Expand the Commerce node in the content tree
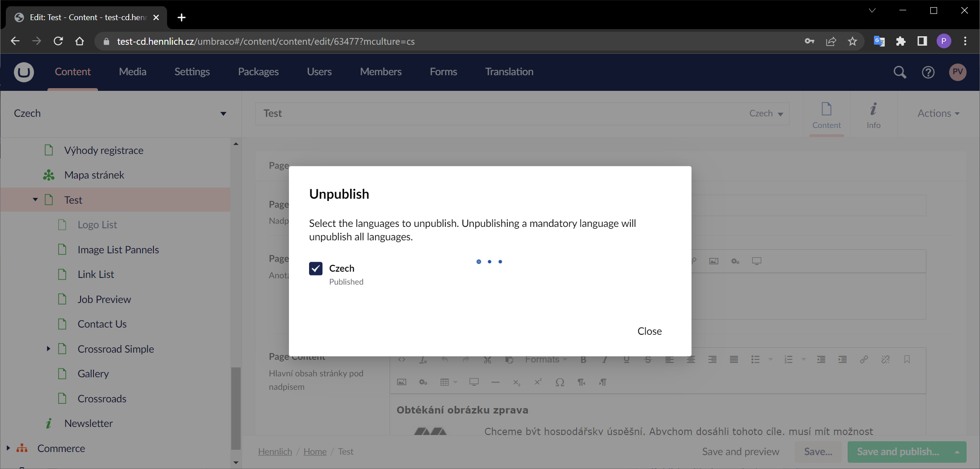This screenshot has height=469, width=980. pos(7,448)
